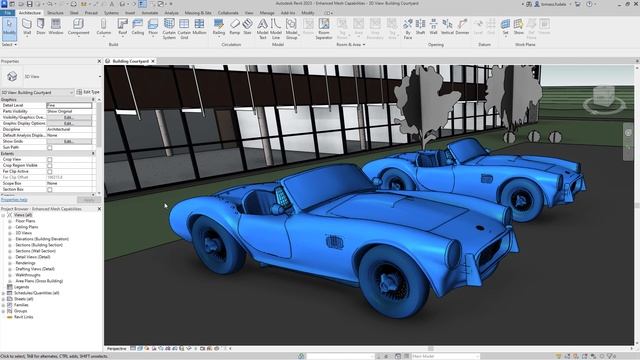Expand 3D Views in Project Browser

(10, 233)
